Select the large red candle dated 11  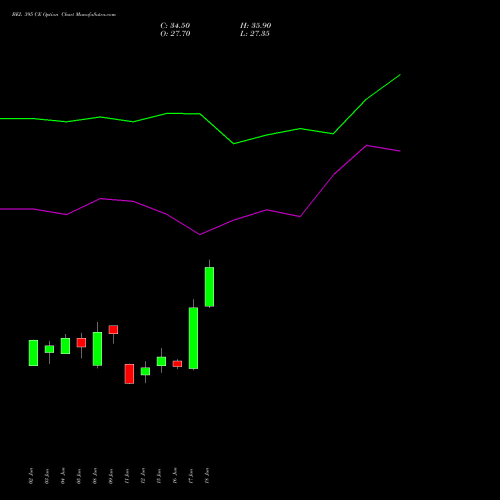[x=129, y=374]
